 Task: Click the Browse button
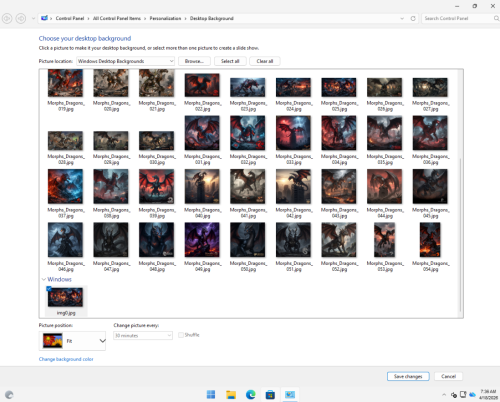[194, 61]
